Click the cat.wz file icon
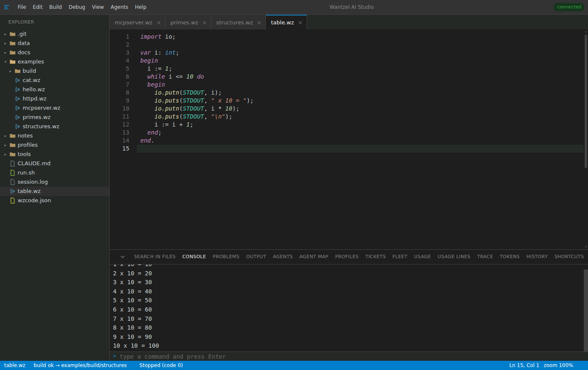Screen dimensions: 588x370 (x=18, y=80)
